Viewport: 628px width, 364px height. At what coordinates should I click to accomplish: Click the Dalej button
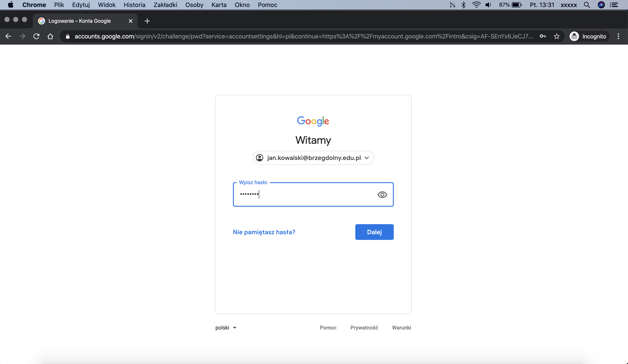pos(374,232)
